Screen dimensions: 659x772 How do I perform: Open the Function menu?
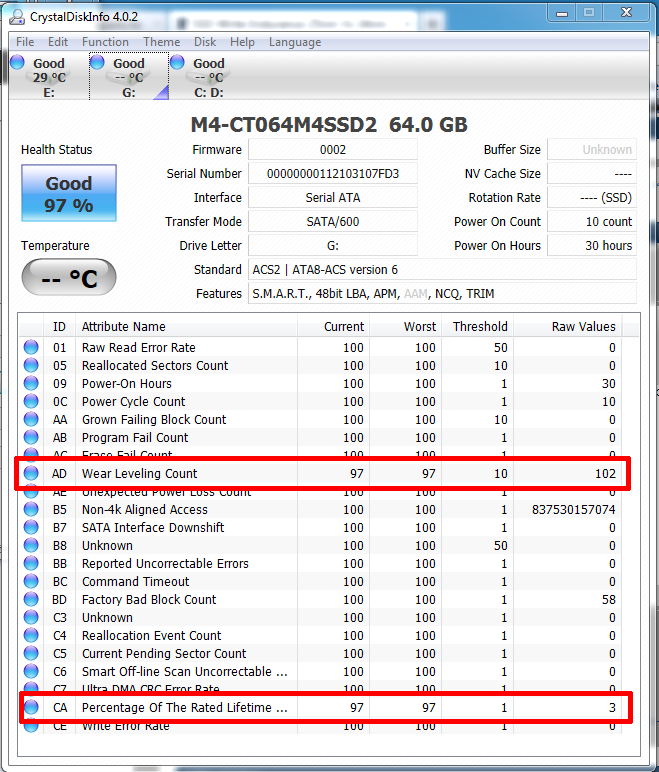pos(105,42)
